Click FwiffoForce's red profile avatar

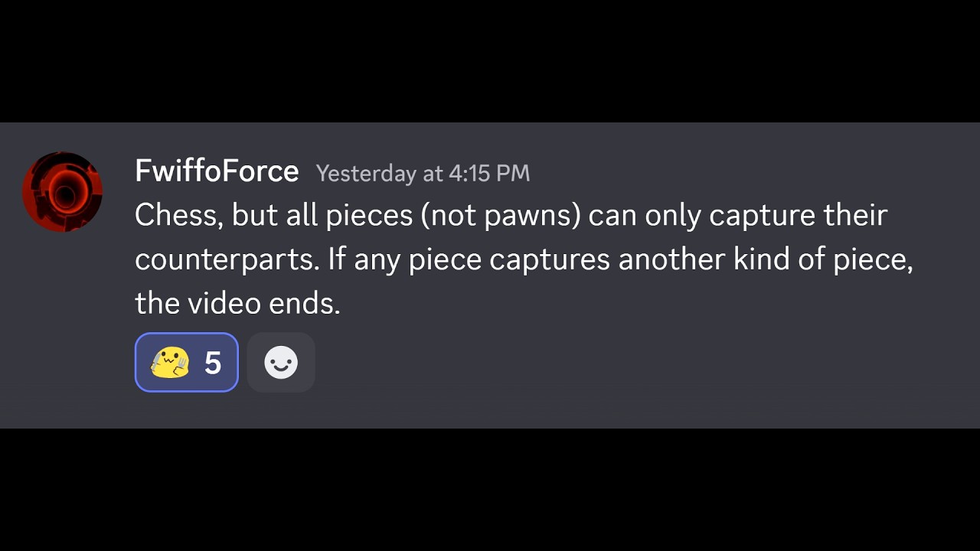pos(62,191)
